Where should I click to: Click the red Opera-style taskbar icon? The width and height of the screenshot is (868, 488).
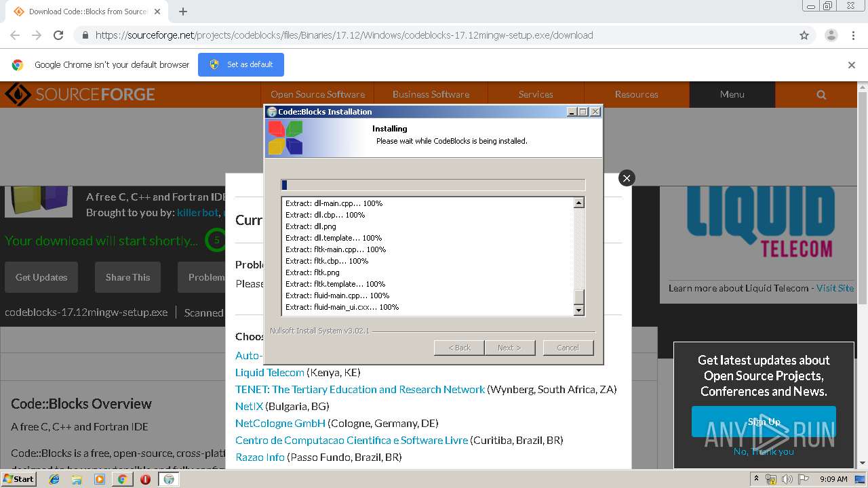coord(145,479)
